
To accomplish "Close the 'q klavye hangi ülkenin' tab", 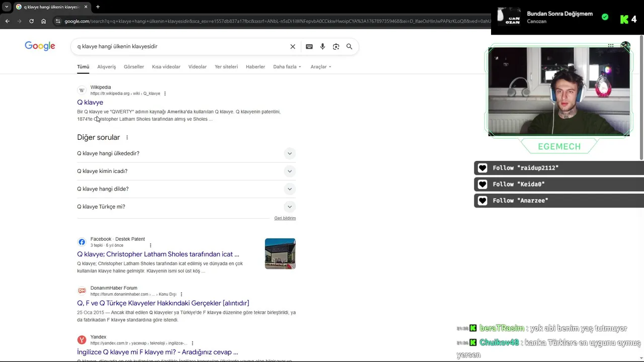I will (86, 7).
